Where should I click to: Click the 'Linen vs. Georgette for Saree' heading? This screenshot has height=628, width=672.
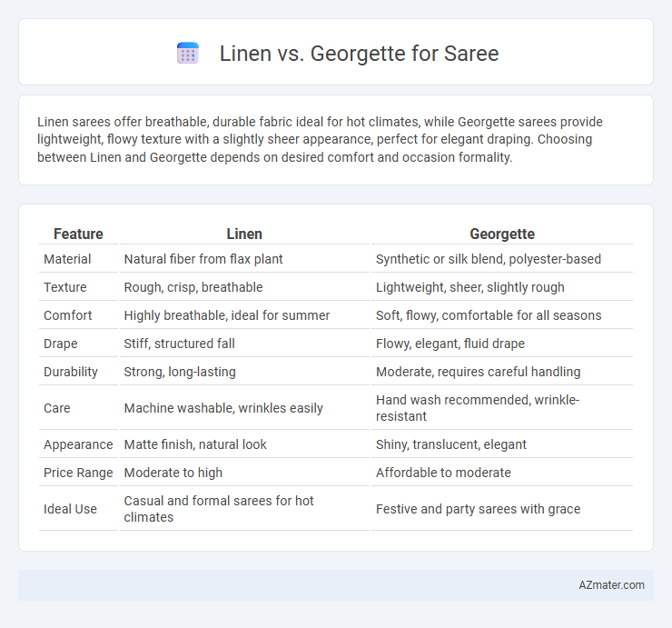pos(359,54)
